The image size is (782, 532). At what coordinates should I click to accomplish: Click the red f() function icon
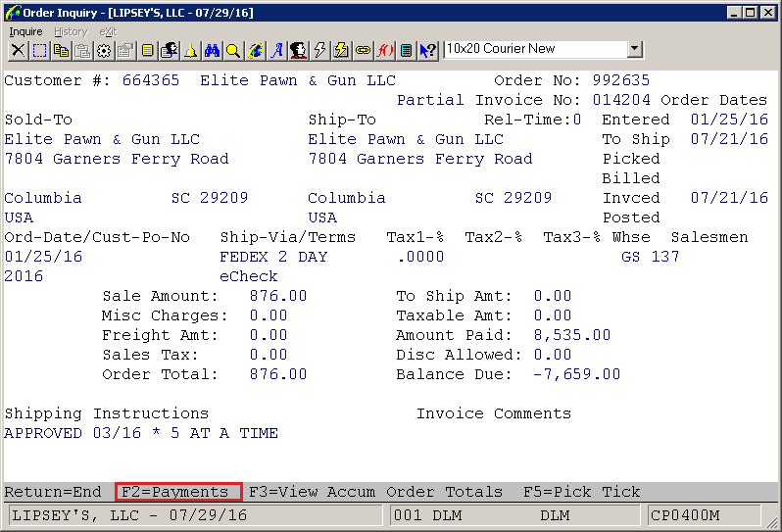(x=384, y=50)
